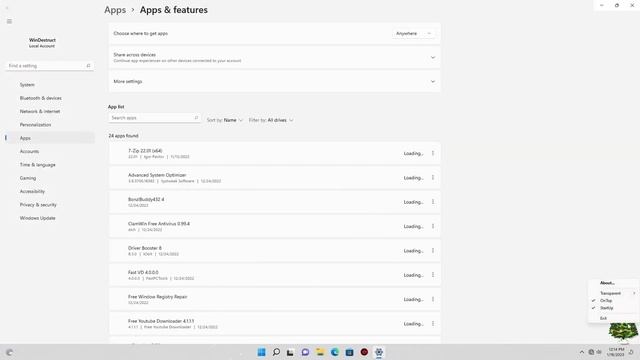The height and width of the screenshot is (360, 640).
Task: Open taskbar Search magnifier icon
Action: point(276,352)
